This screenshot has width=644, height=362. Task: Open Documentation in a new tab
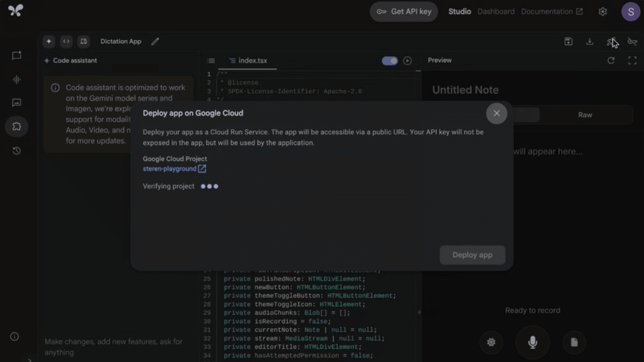click(x=547, y=11)
